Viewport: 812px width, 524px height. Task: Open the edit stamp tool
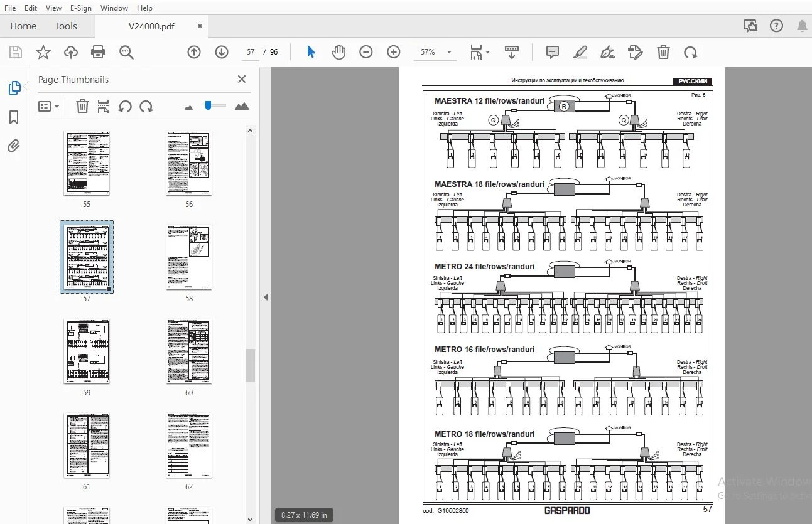[x=636, y=52]
